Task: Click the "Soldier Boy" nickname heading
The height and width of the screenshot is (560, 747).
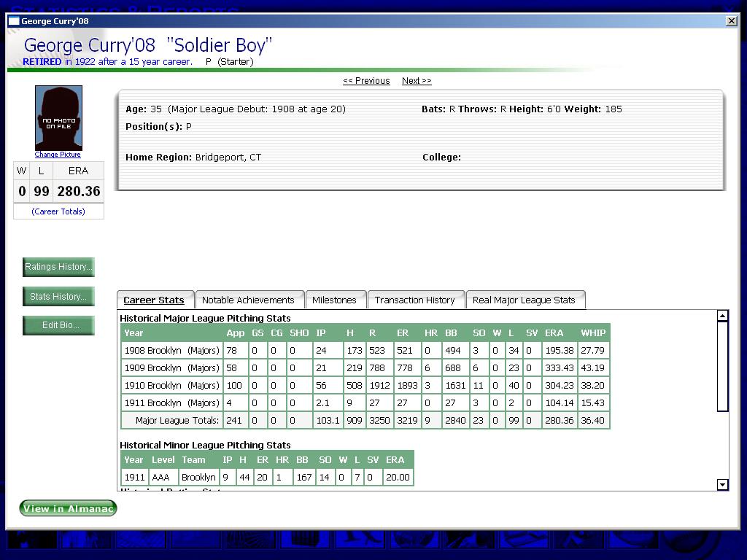Action: point(219,45)
